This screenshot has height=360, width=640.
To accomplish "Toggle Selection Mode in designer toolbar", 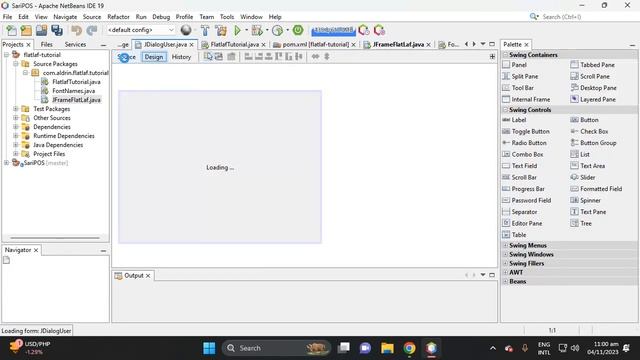I will pyautogui.click(x=208, y=57).
